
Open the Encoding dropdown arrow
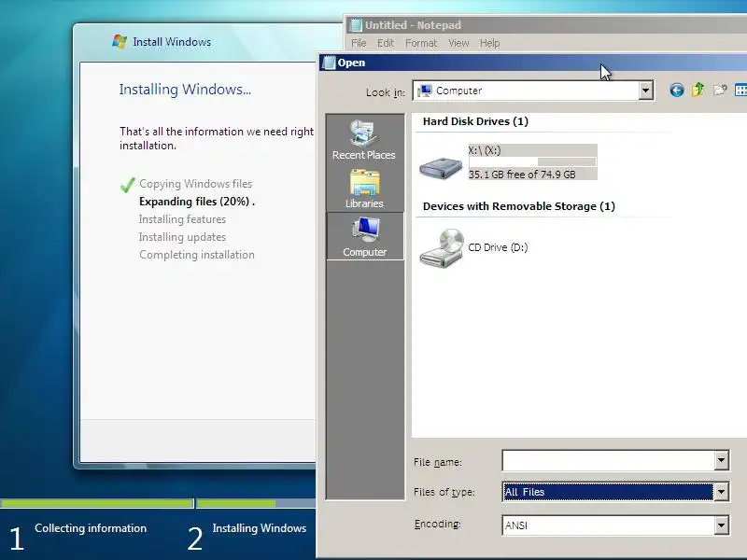tap(721, 525)
